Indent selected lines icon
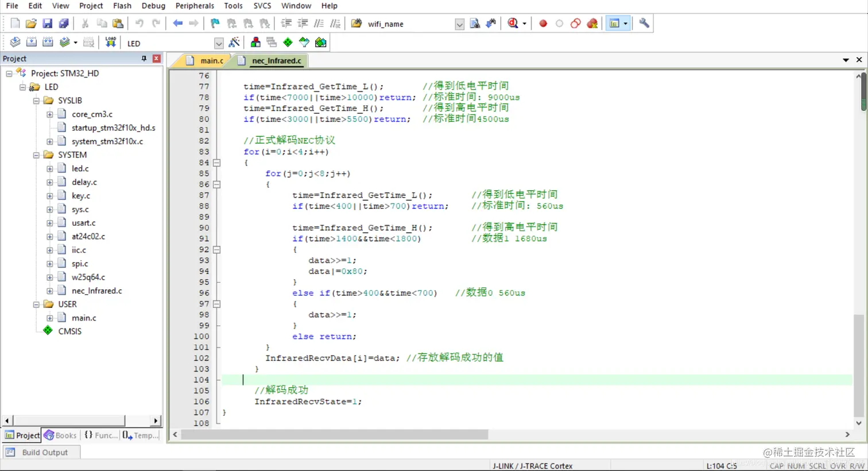This screenshot has width=868, height=471. (286, 24)
